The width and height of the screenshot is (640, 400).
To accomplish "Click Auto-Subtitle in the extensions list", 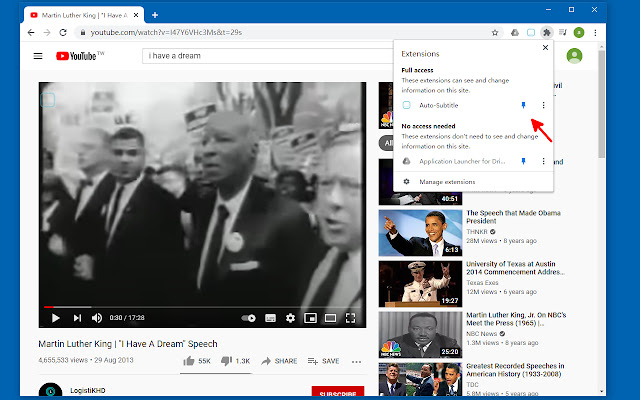I will (438, 105).
